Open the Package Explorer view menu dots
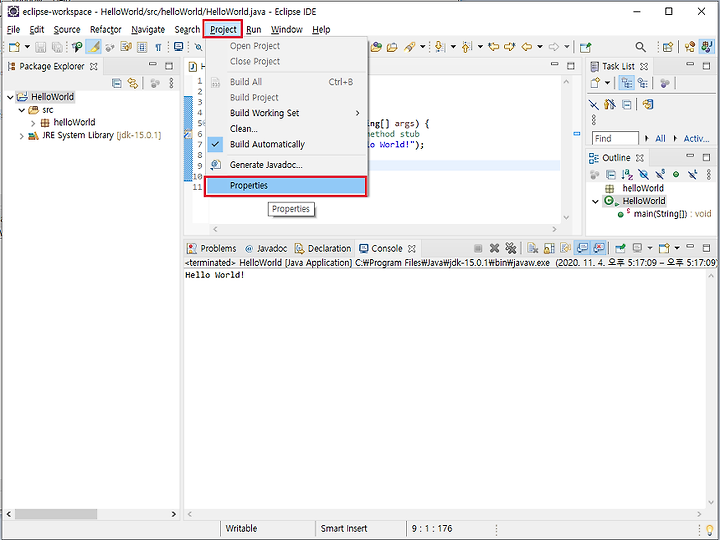 (x=171, y=83)
